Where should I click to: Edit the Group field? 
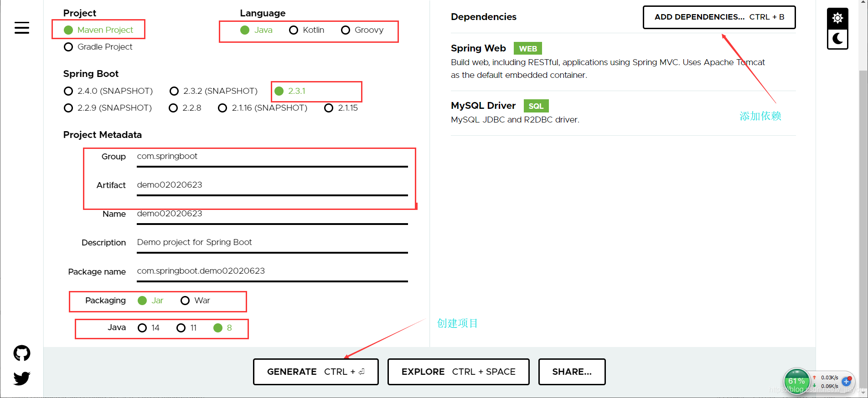(272, 157)
